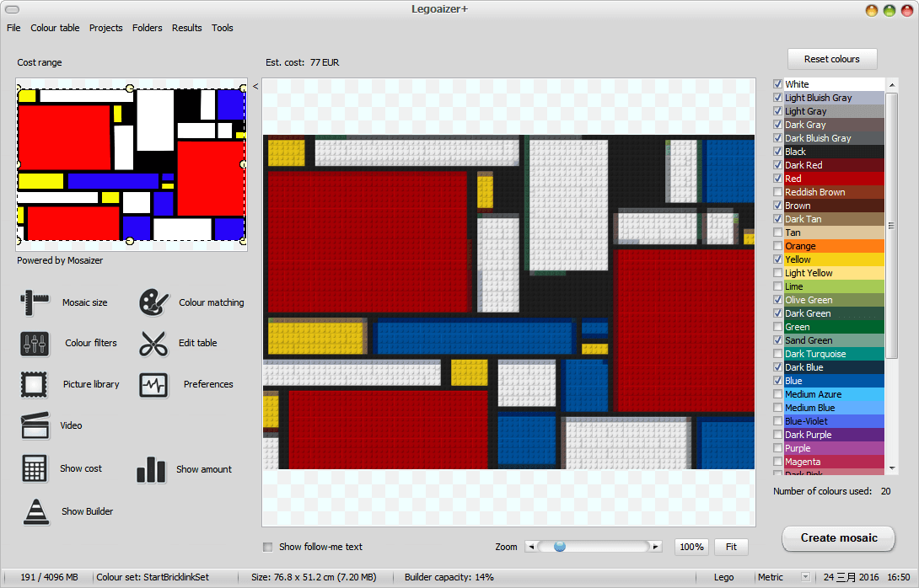This screenshot has width=919, height=588.
Task: Open the Colour table menu
Action: tap(55, 28)
